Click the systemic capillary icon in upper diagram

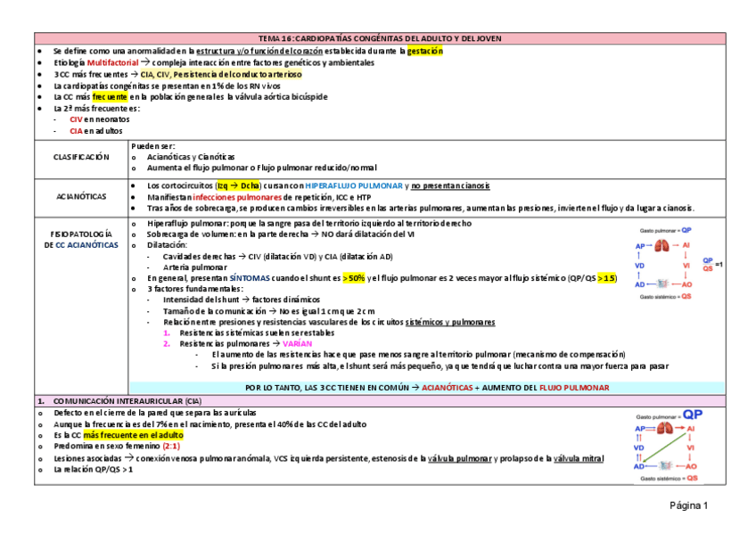point(661,284)
